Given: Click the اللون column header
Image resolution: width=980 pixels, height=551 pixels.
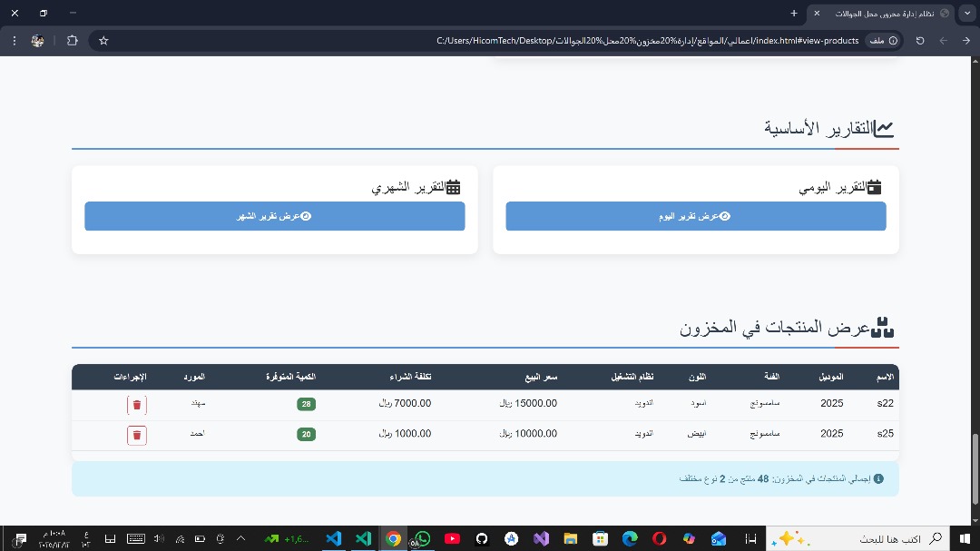Looking at the screenshot, I should [x=697, y=377].
